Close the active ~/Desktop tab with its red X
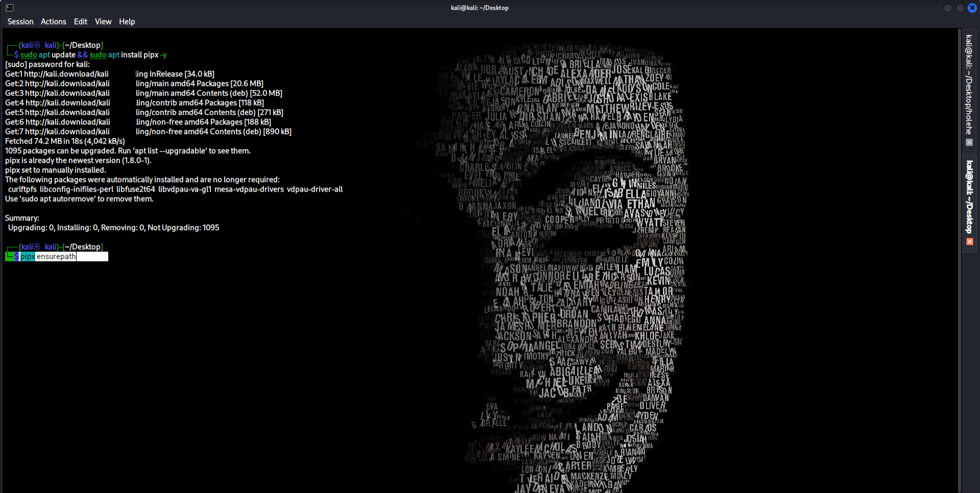 click(969, 242)
